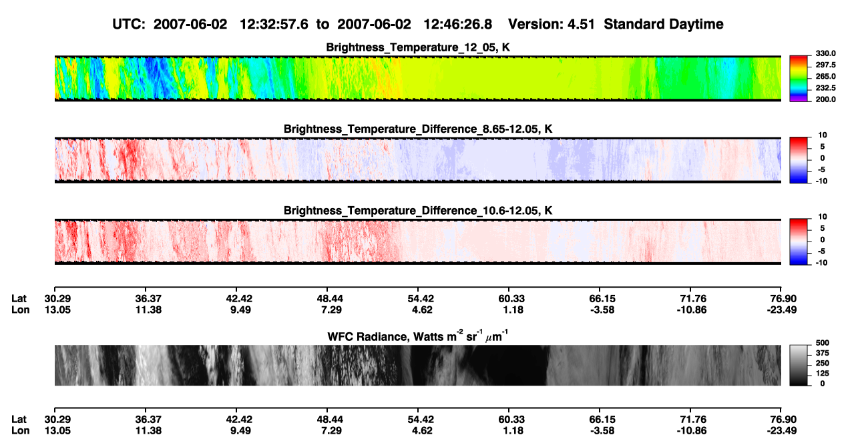868x445 pixels.
Task: Click 'Lon' label of the axis above WFC Radiance
Action: tap(19, 310)
